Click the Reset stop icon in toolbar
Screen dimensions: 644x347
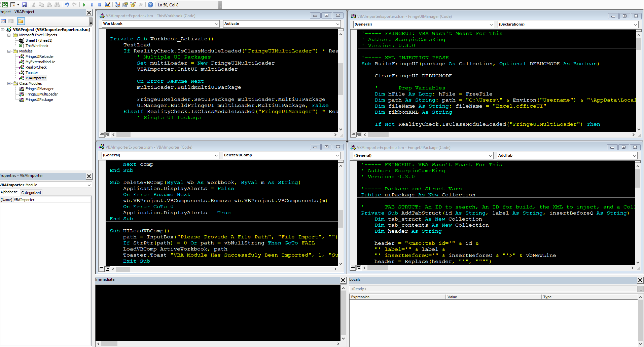pos(100,5)
